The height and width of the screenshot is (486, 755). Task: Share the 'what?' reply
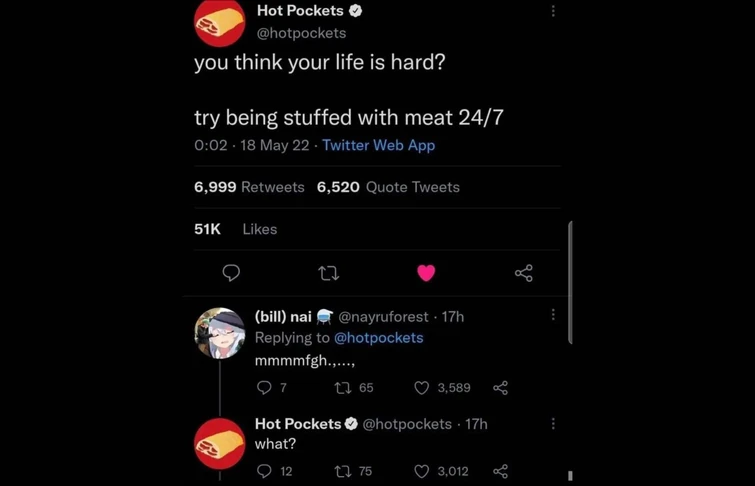pos(501,471)
